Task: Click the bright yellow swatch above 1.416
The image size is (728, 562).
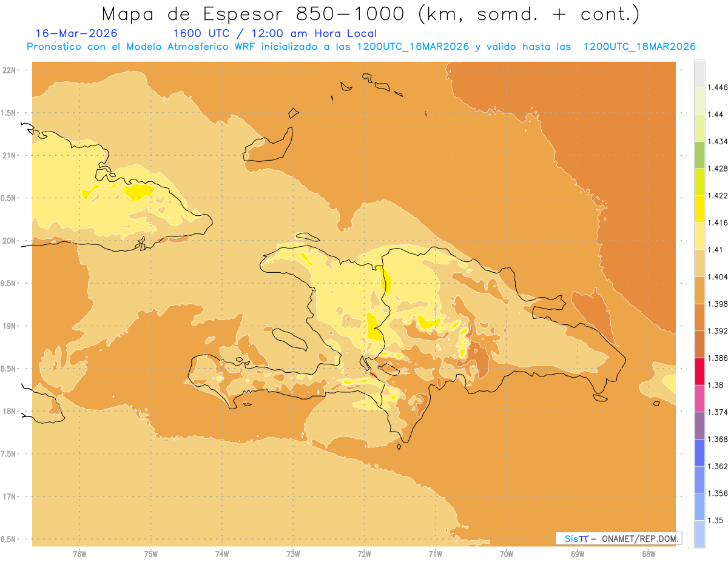Action: coord(699,209)
